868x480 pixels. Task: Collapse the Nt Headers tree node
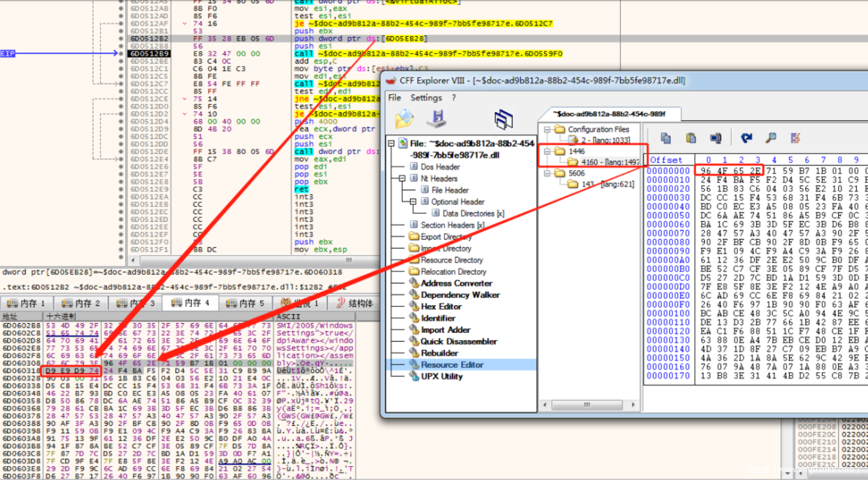[402, 179]
